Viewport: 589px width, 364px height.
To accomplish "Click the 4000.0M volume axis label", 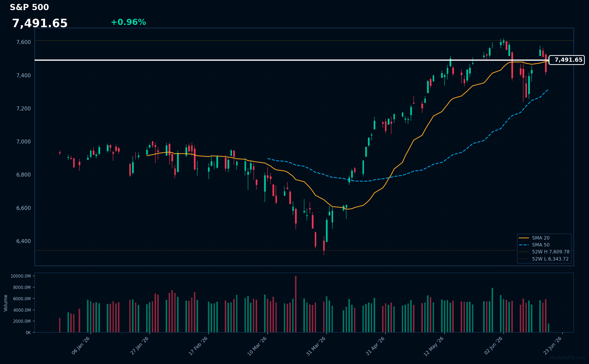I will [22, 310].
